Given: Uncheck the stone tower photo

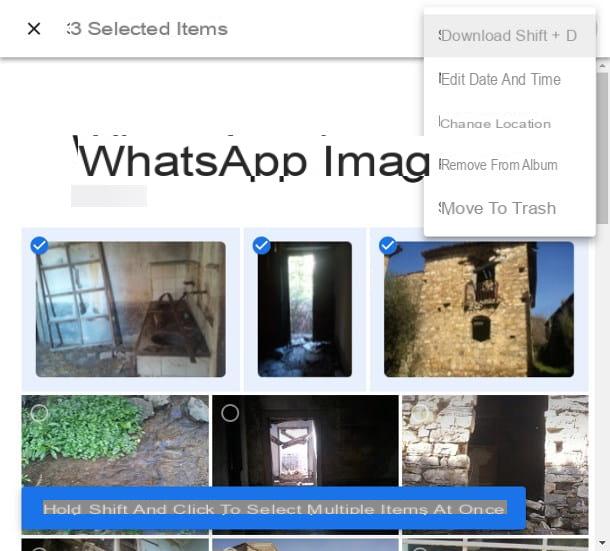Looking at the screenshot, I should (388, 246).
